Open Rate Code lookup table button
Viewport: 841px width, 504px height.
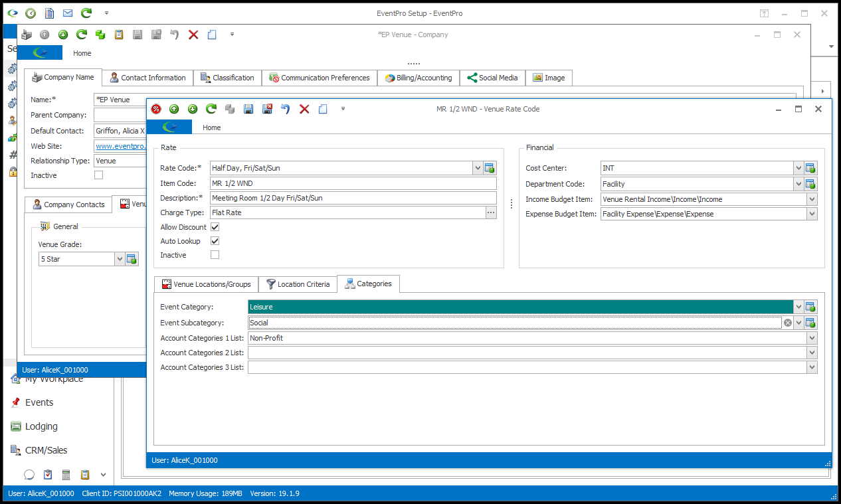coord(490,168)
